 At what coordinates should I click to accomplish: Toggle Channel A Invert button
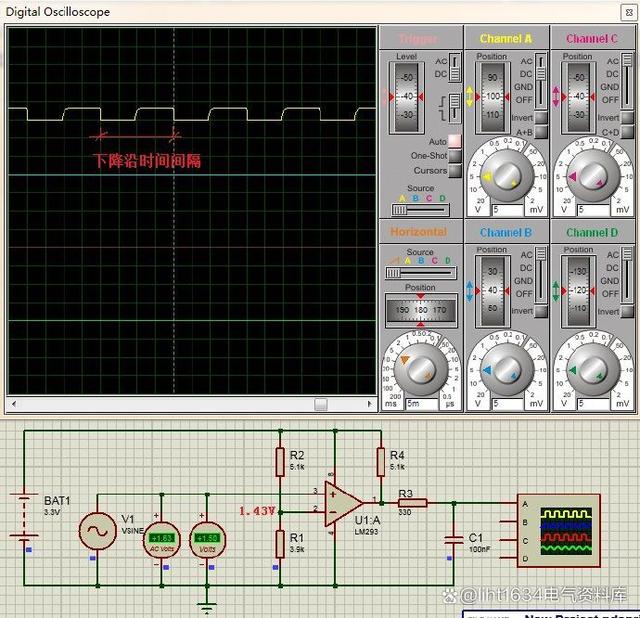[541, 117]
